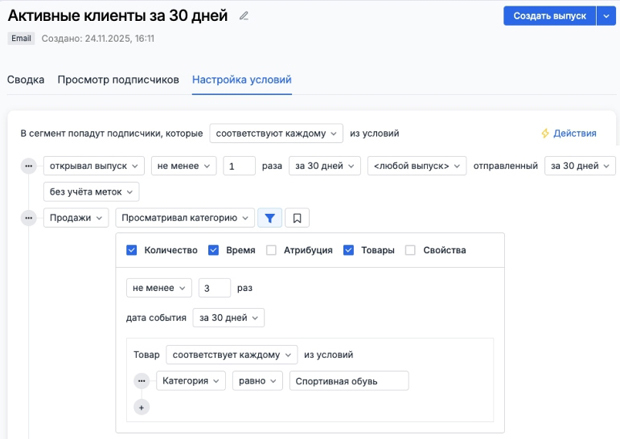The height and width of the screenshot is (439, 620).
Task: Open the ellipsis menu for Категория row
Action: pyautogui.click(x=142, y=381)
